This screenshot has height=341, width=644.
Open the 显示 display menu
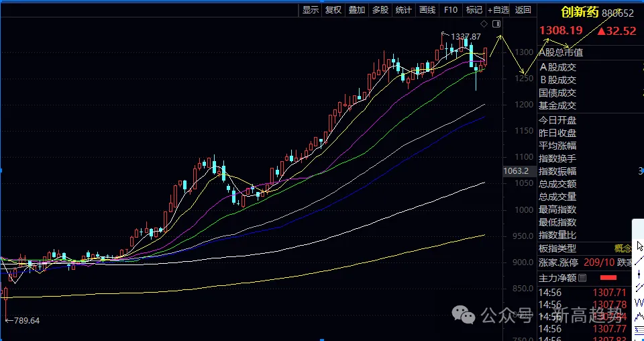click(311, 10)
